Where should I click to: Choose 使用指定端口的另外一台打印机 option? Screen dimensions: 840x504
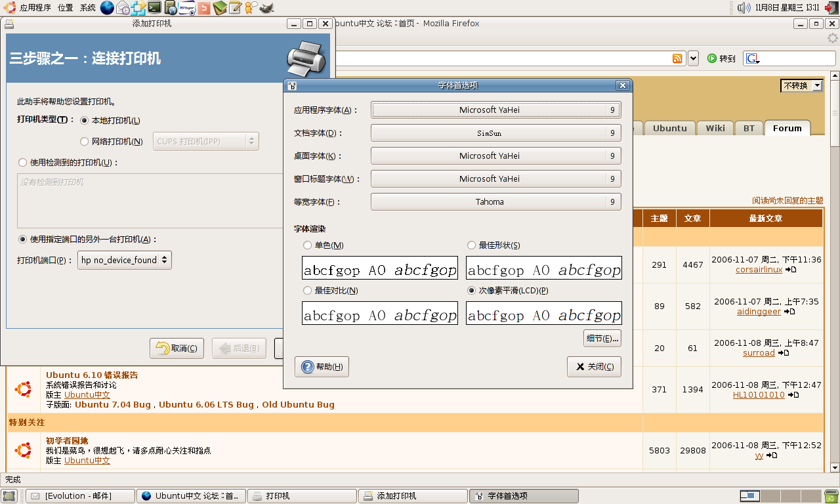(x=23, y=240)
